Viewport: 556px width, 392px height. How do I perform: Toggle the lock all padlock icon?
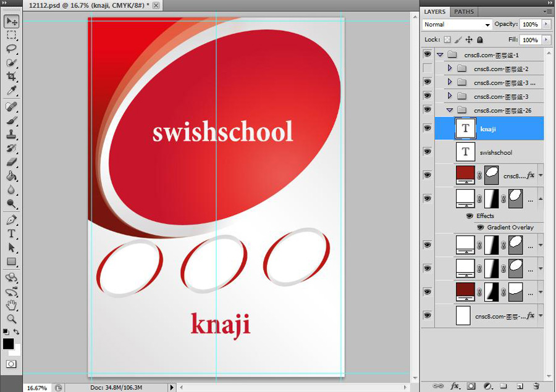[480, 40]
